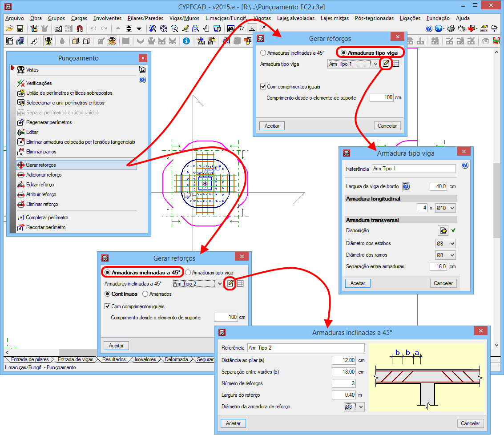Image resolution: width=504 pixels, height=435 pixels.
Task: Click Aceitar in Armaduras inclinadas a 45° dialog
Action: [233, 423]
